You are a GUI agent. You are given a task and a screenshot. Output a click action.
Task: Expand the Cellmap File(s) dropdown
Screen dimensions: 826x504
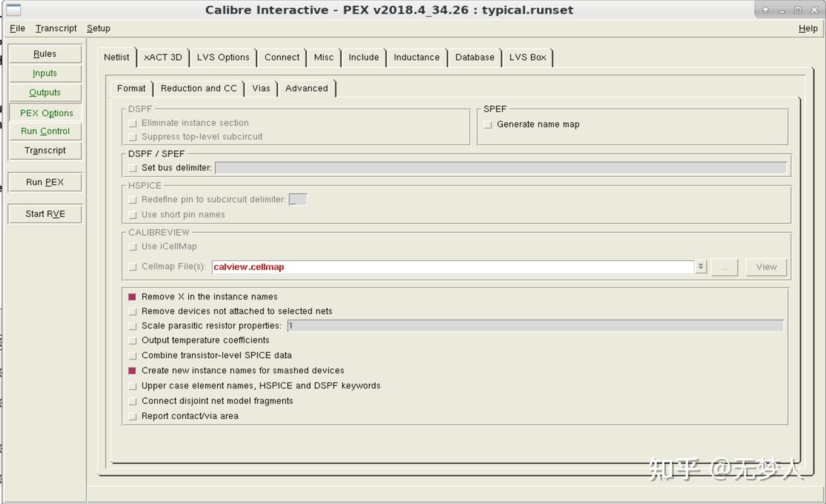coord(700,267)
